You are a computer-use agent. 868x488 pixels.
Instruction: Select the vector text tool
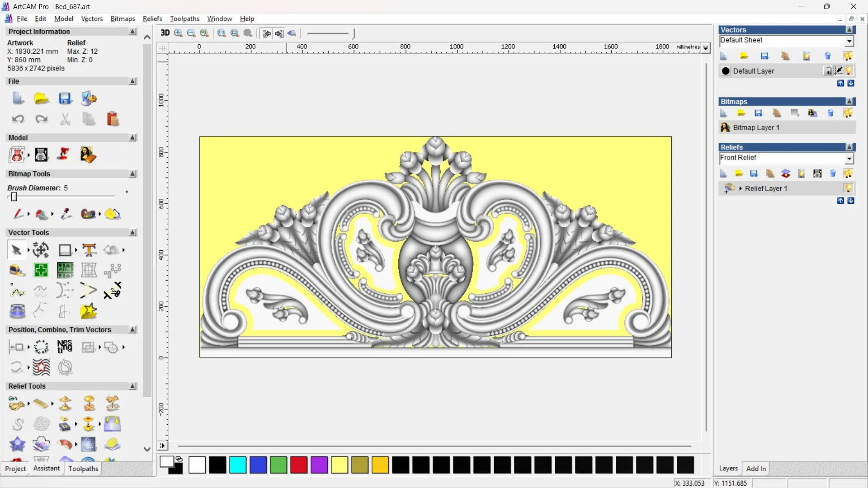[89, 250]
